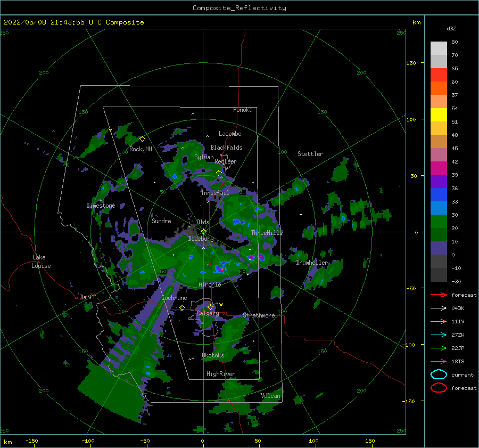This screenshot has height=448, width=479.
Task: Click the Didsbury city label
Action: click(201, 239)
